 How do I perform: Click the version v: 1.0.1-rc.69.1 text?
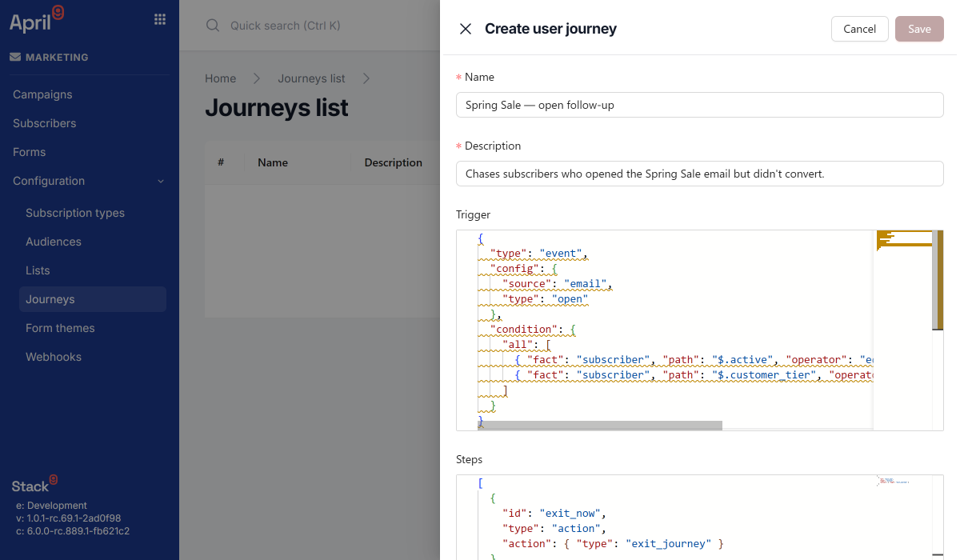(x=68, y=518)
